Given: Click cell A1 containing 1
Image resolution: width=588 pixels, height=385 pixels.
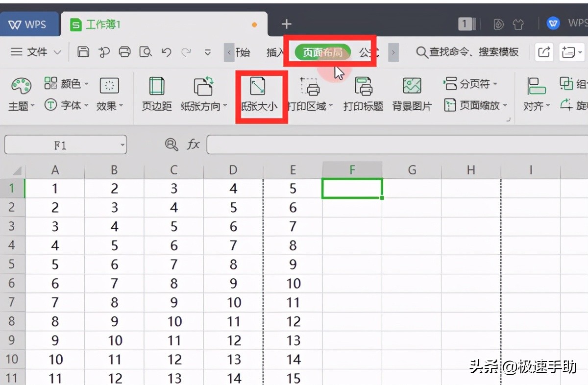Looking at the screenshot, I should pyautogui.click(x=55, y=189).
